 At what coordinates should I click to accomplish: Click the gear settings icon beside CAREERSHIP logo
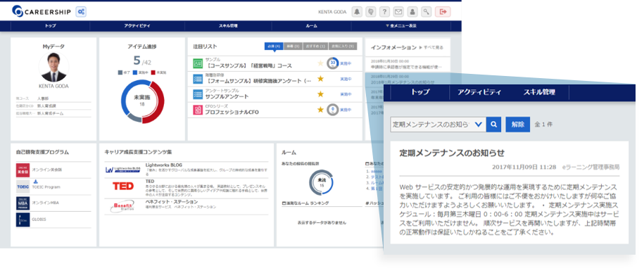81,11
